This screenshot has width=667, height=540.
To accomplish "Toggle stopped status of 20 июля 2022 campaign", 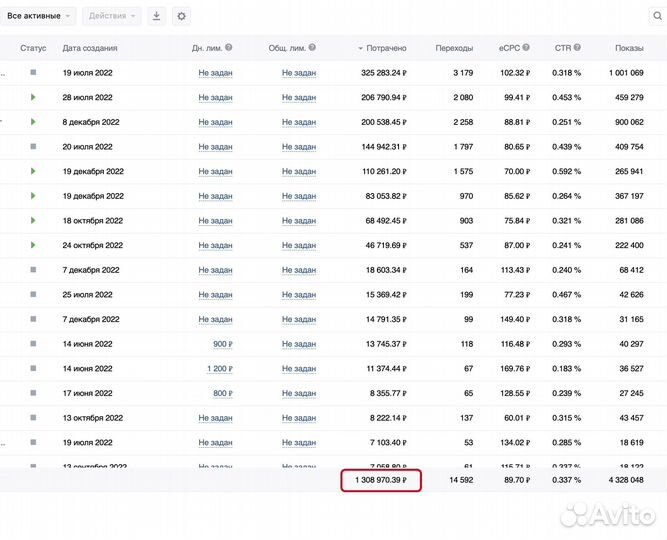I will tap(33, 146).
